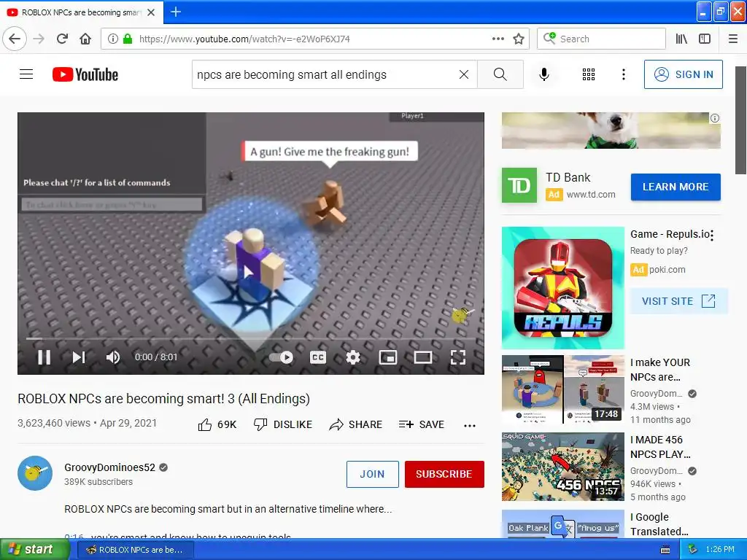The width and height of the screenshot is (747, 560).
Task: Click LEARN MORE on TD Bank ad
Action: 676,187
